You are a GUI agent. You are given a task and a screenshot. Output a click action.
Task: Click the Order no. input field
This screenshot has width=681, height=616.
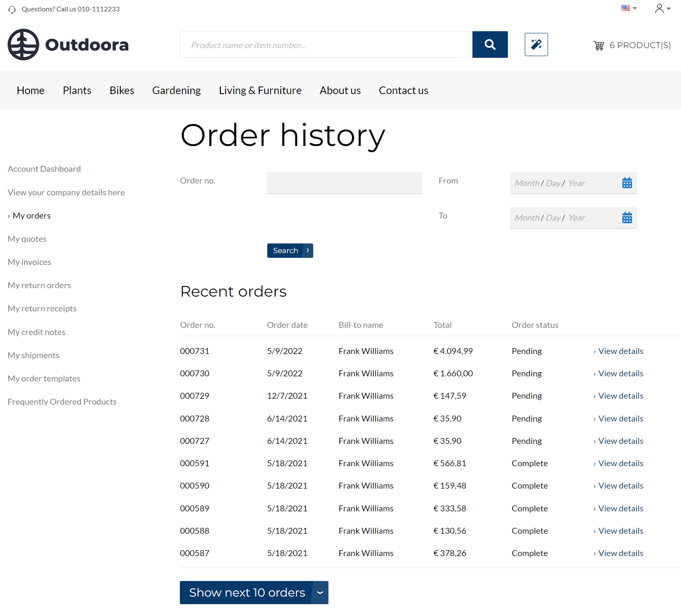(344, 183)
